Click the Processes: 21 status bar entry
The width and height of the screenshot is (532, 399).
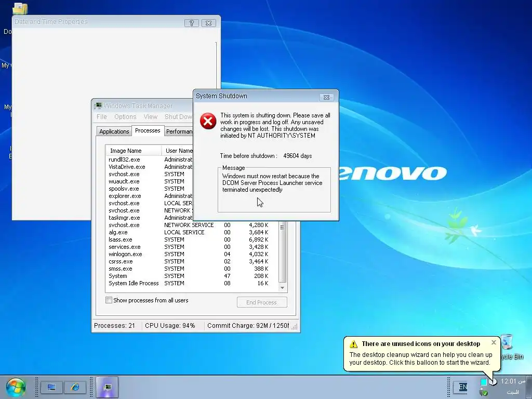click(114, 326)
